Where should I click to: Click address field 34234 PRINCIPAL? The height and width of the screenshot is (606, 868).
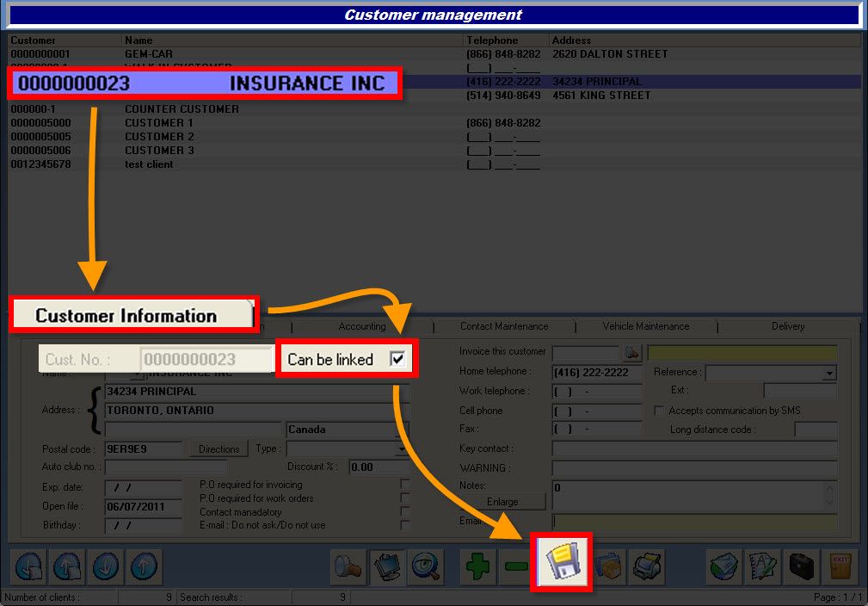tap(257, 392)
